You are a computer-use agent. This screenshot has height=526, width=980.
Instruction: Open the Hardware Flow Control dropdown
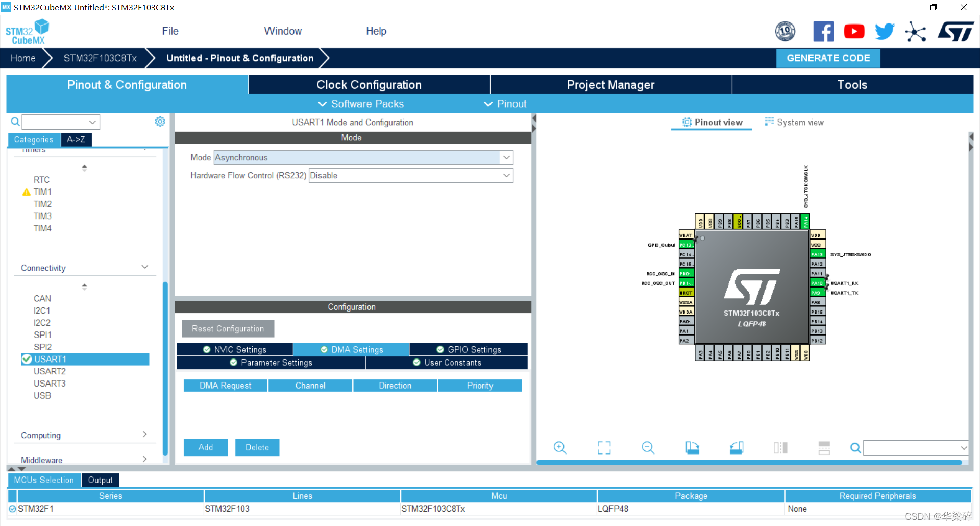pos(411,176)
